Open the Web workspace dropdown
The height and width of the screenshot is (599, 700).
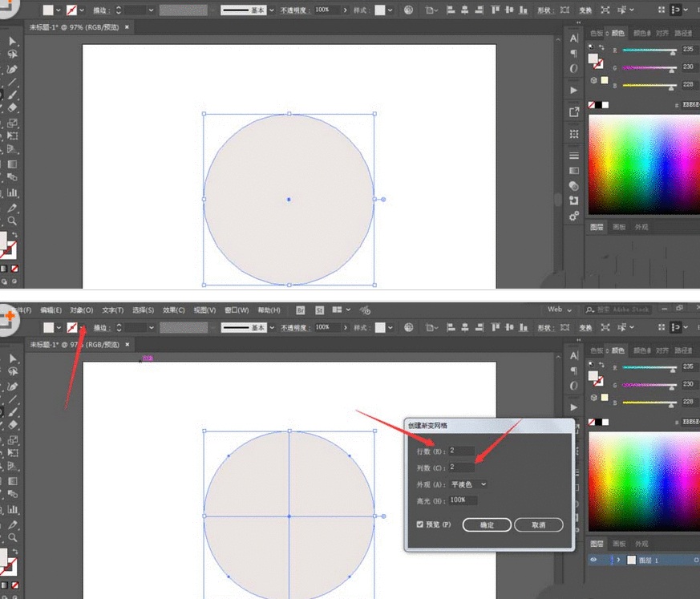click(x=559, y=310)
